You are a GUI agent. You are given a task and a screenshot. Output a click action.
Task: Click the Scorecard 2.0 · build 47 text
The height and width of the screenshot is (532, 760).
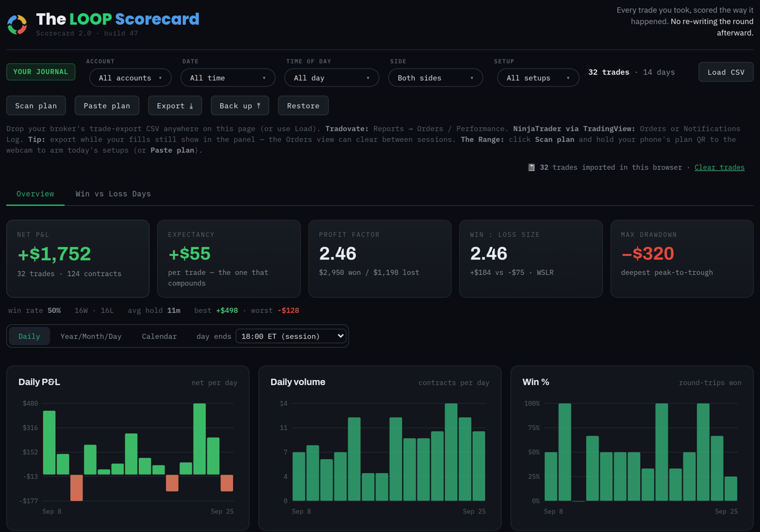tap(87, 33)
